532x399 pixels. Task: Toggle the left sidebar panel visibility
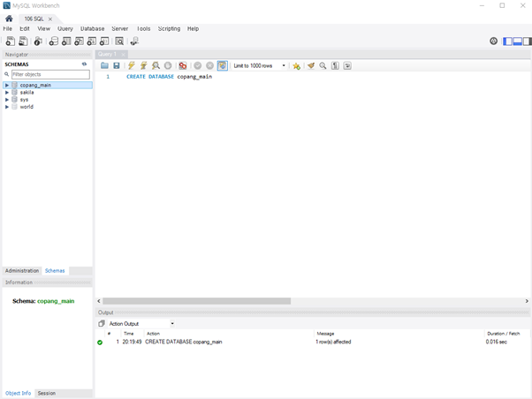tap(507, 41)
